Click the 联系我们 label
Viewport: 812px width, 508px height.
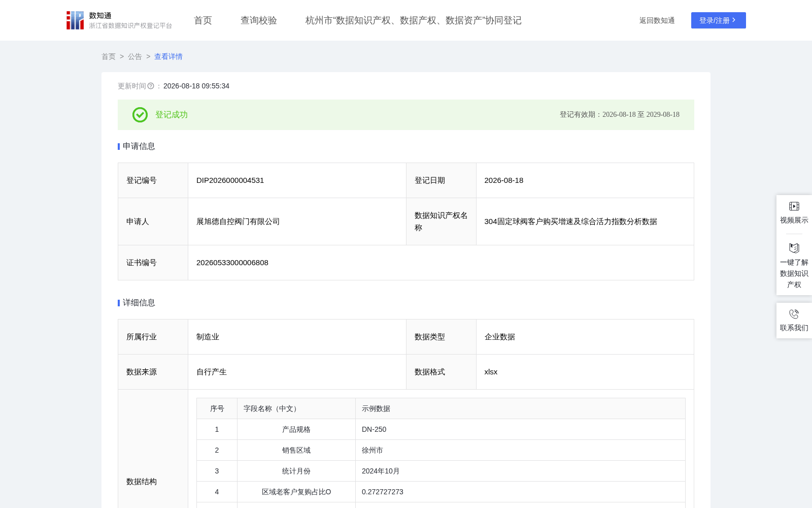coord(794,328)
